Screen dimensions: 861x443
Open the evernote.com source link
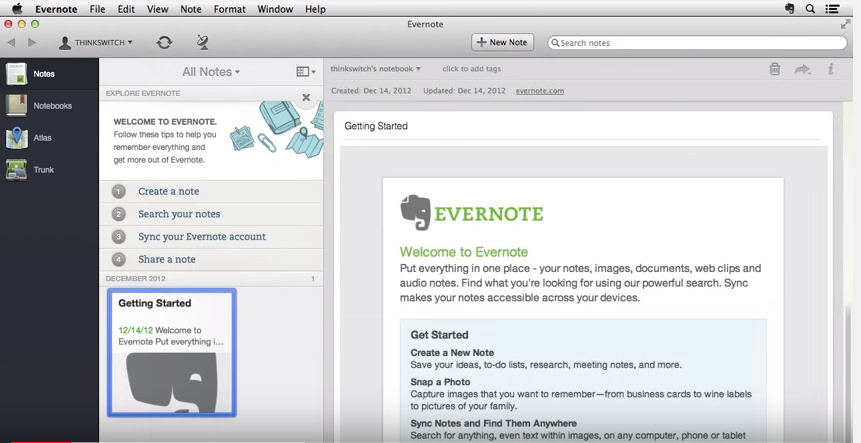[539, 91]
